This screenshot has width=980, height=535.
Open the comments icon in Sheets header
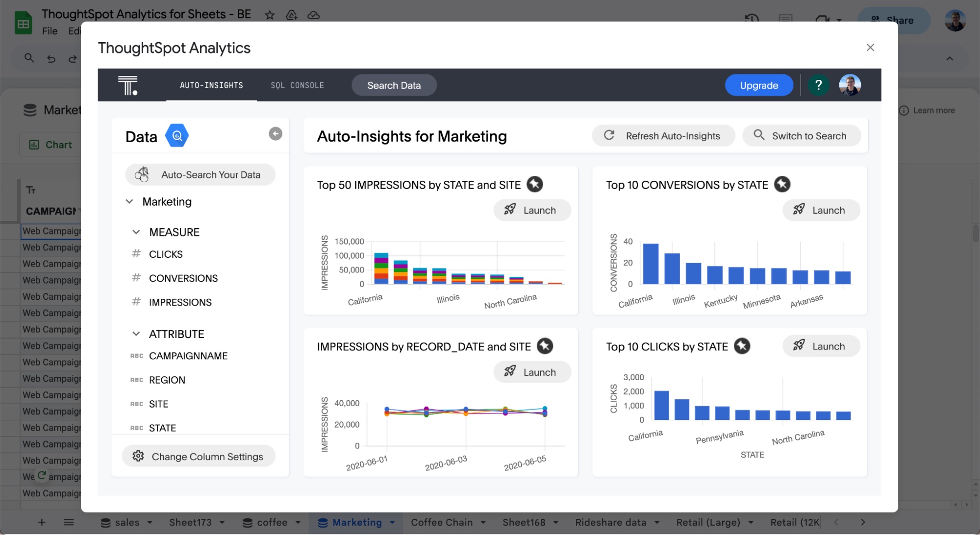tap(785, 19)
